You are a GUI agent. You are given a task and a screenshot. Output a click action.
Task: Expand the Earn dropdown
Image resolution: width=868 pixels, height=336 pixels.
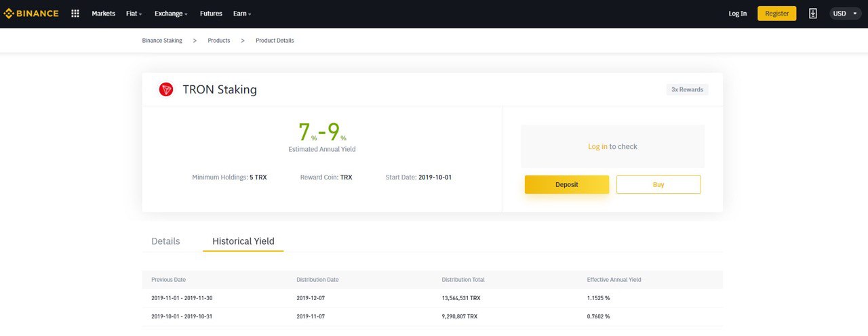coord(242,14)
